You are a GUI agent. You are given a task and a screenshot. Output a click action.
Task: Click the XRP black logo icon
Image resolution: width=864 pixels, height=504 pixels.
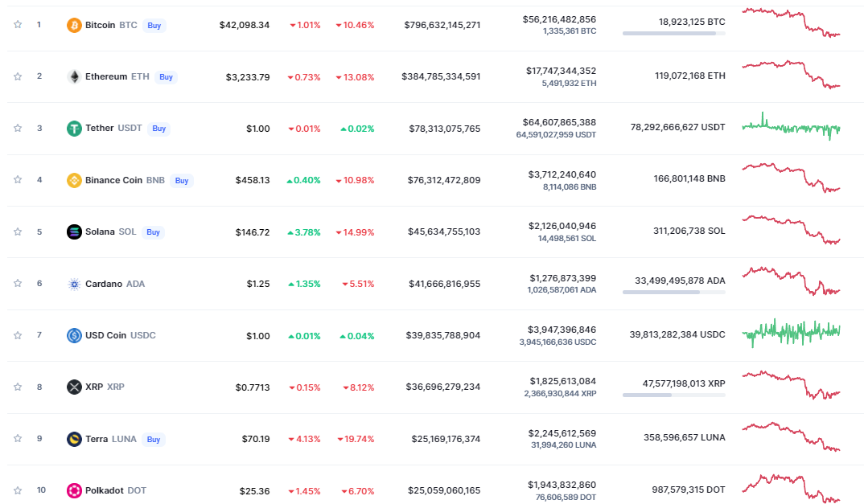[74, 387]
